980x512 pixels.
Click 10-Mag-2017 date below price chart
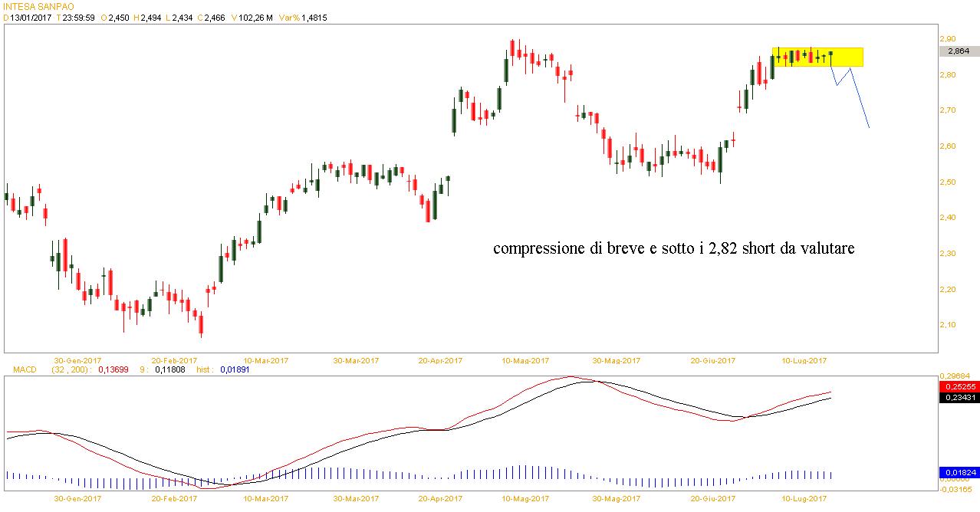click(526, 359)
